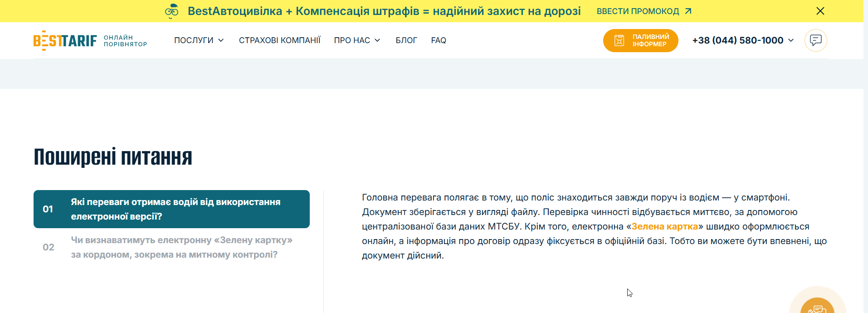Go to the БЛОГ page
Viewport: 868px width, 313px height.
point(406,40)
